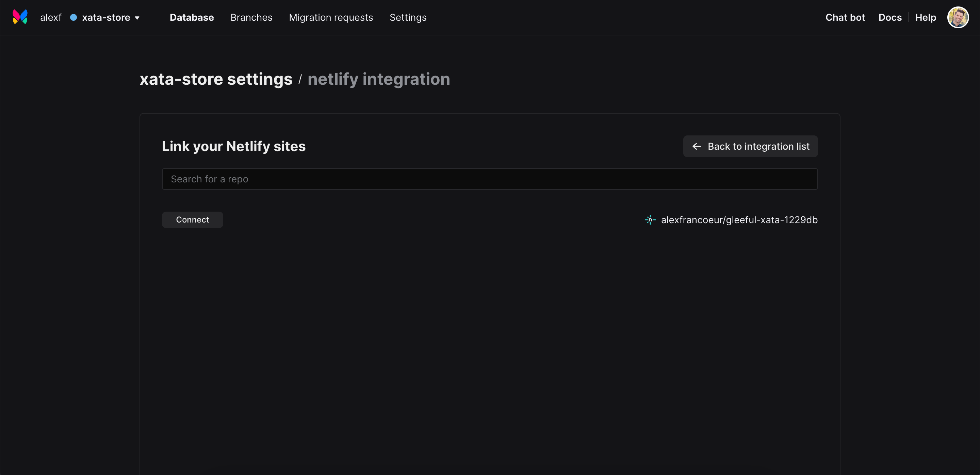Open the Docs link
Screen dimensions: 980x475
(x=890, y=17)
